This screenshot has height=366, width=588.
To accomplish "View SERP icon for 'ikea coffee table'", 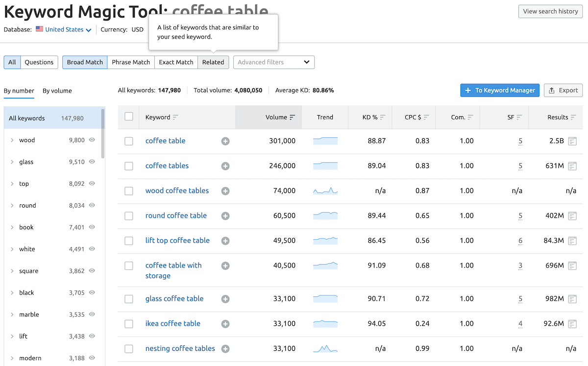I will pos(572,324).
